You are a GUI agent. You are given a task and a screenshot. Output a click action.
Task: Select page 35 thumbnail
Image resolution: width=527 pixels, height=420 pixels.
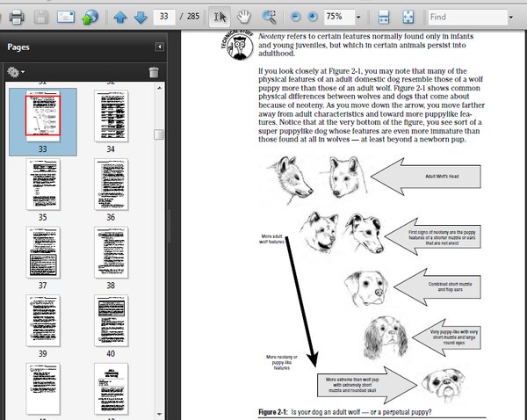tap(43, 185)
